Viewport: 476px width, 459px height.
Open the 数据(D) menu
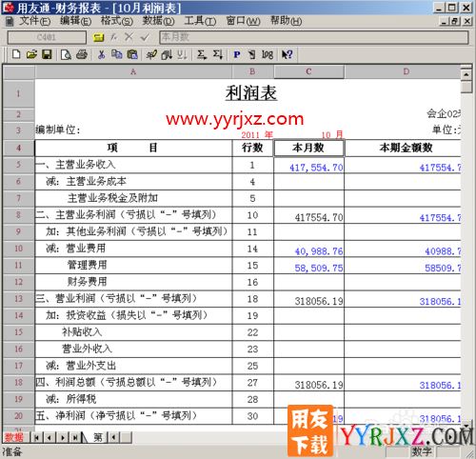[x=158, y=21]
